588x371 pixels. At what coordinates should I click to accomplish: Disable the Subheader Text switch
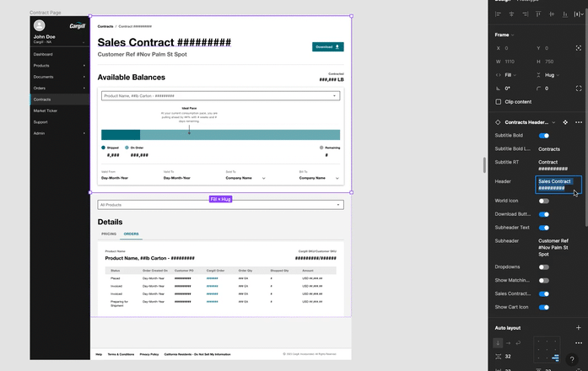point(544,228)
